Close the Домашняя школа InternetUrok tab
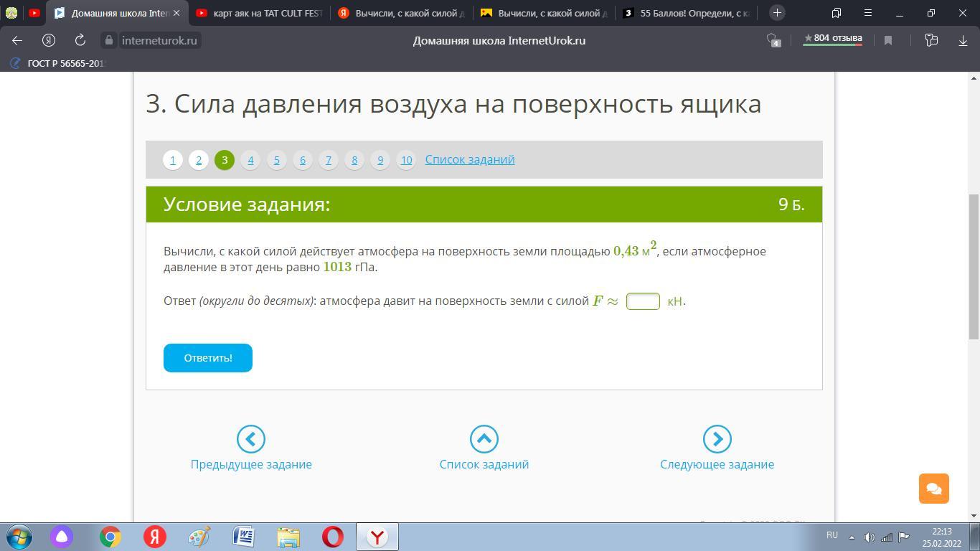 click(176, 13)
